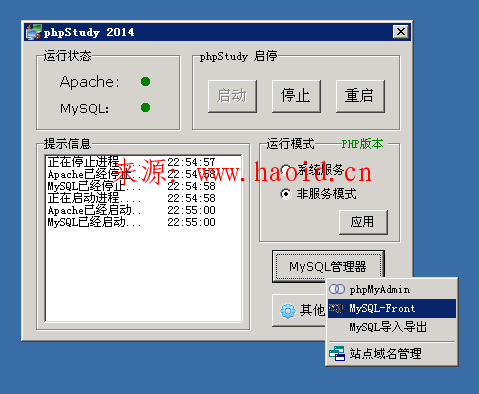Viewport: 479px width, 394px height.
Task: Click the MySQL已经停止 log line
Action: (x=132, y=186)
